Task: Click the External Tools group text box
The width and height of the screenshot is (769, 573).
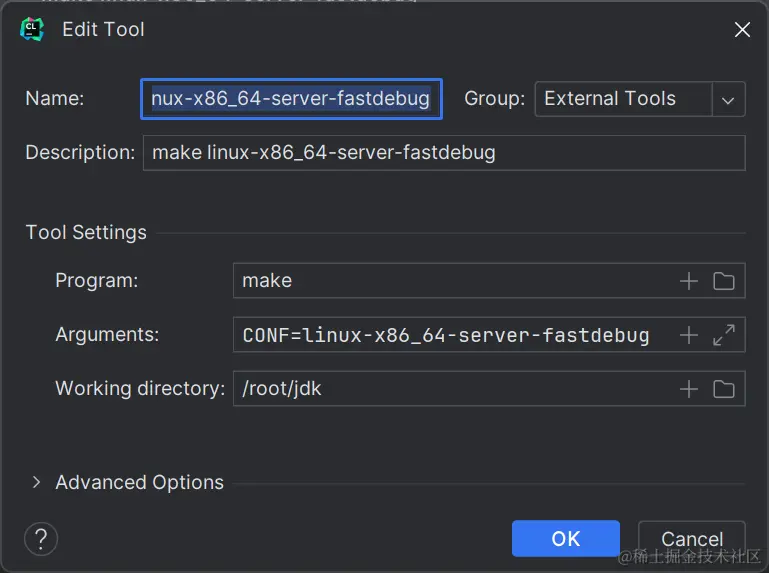Action: pos(623,99)
